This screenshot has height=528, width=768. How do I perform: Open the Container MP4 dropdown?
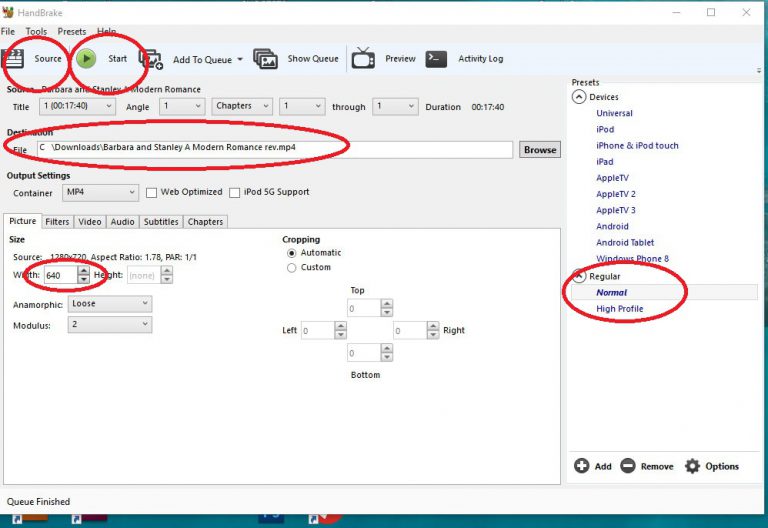tap(100, 192)
